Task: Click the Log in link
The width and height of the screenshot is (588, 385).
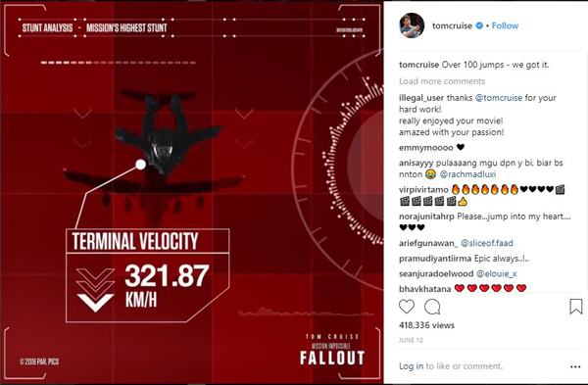Action: coord(411,366)
